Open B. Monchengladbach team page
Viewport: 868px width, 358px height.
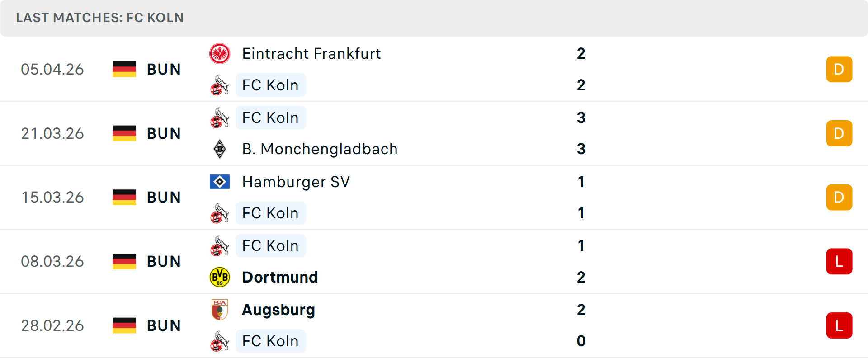point(320,149)
